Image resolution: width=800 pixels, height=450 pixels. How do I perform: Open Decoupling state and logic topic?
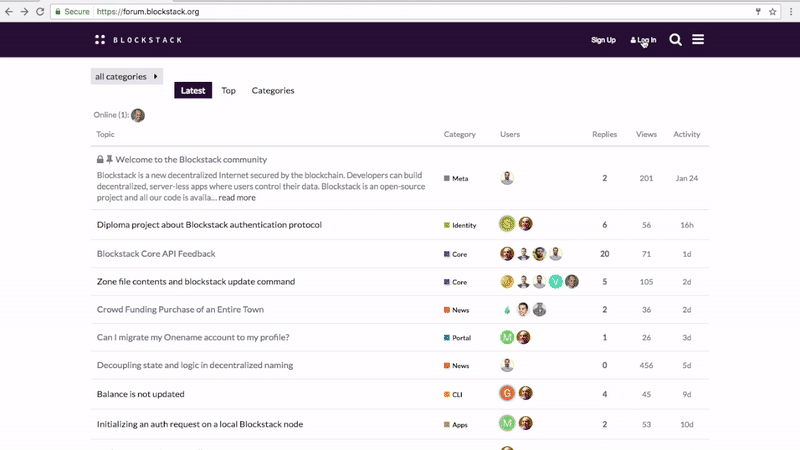(195, 365)
